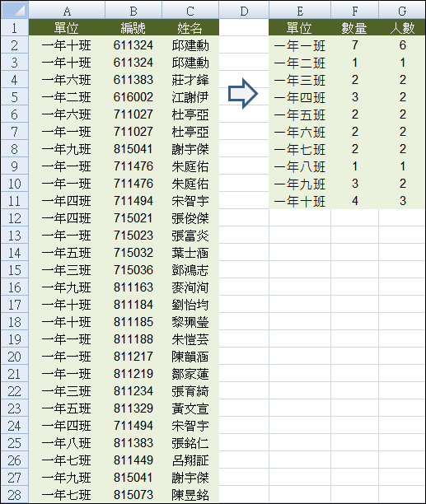Select the cell with name 呂翔証
Image resolution: width=426 pixels, height=504 pixels.
[x=190, y=460]
